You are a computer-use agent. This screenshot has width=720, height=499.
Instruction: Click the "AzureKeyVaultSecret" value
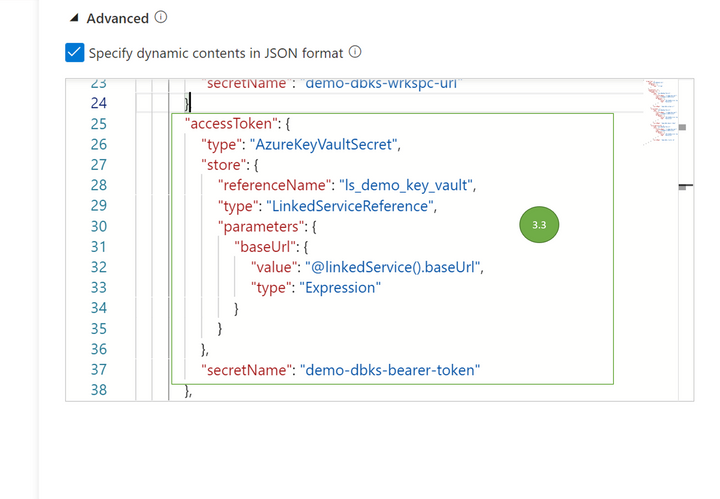pos(324,144)
